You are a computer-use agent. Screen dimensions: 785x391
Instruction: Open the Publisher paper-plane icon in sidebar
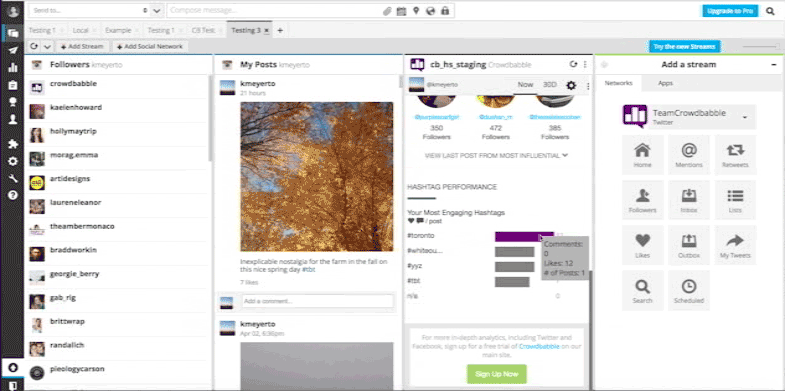(x=13, y=51)
